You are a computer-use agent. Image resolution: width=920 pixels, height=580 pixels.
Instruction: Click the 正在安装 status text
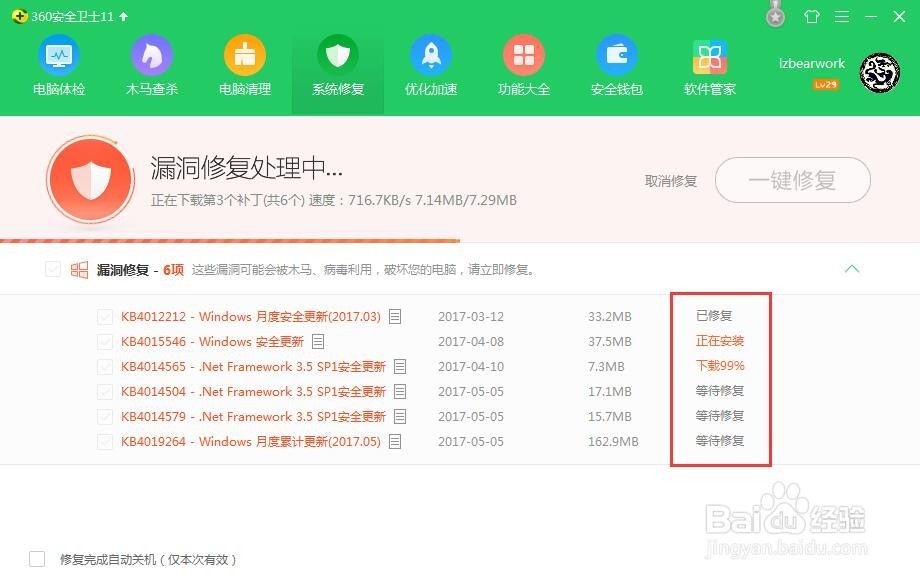[x=719, y=341]
